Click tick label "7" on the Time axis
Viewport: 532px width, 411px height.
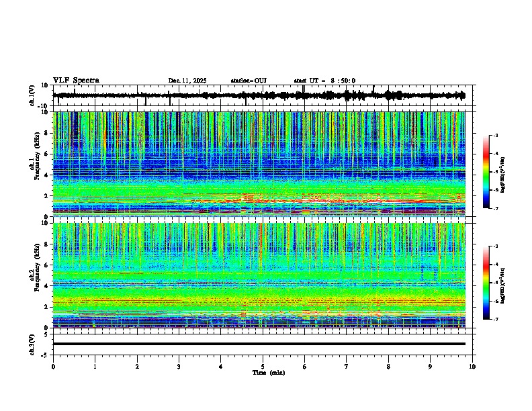click(347, 367)
